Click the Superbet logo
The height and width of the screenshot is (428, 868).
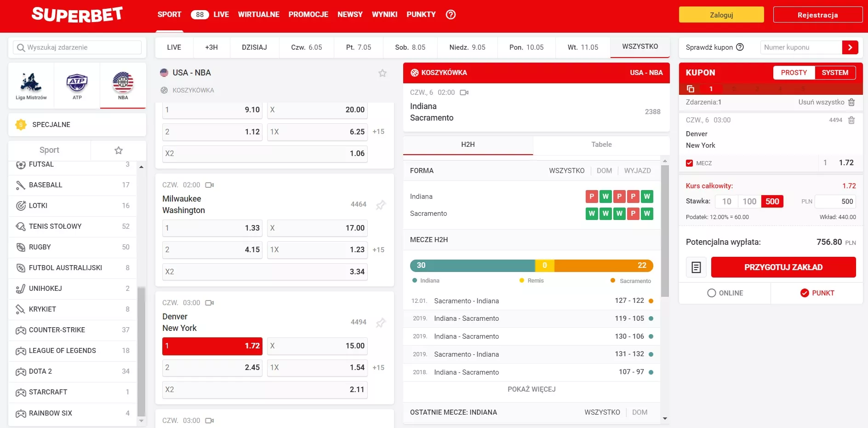pos(77,15)
